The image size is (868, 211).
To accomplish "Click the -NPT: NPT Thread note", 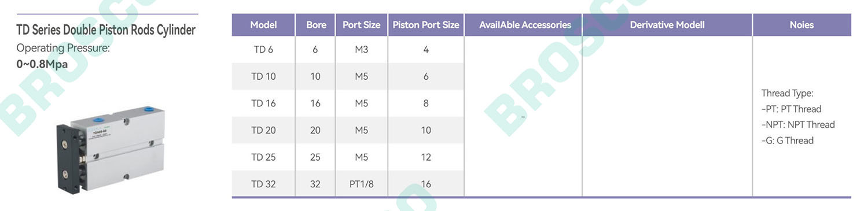I will [x=798, y=124].
